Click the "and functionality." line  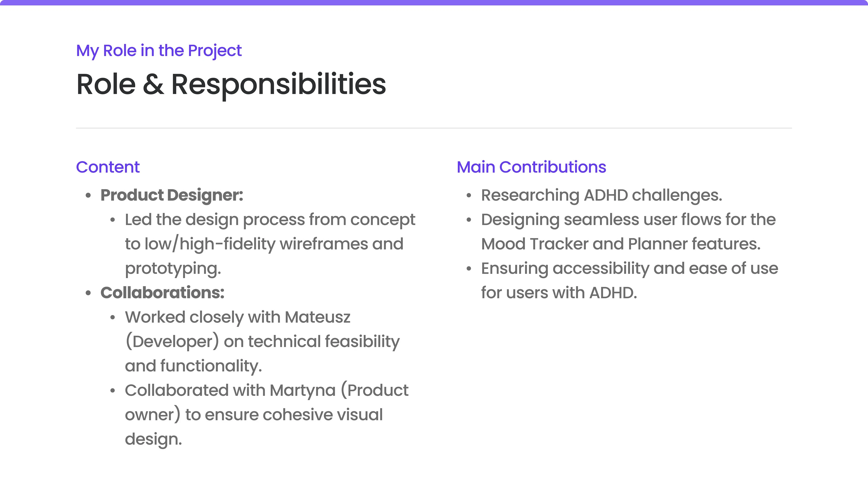pyautogui.click(x=193, y=366)
